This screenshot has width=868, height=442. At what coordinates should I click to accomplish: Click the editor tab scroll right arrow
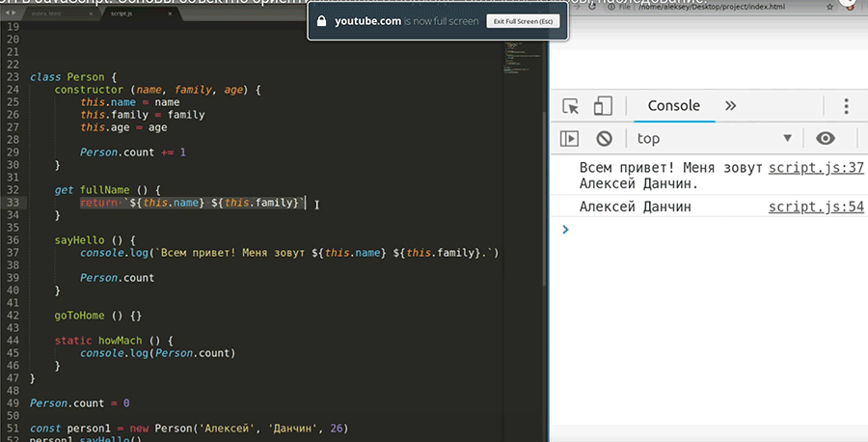14,13
